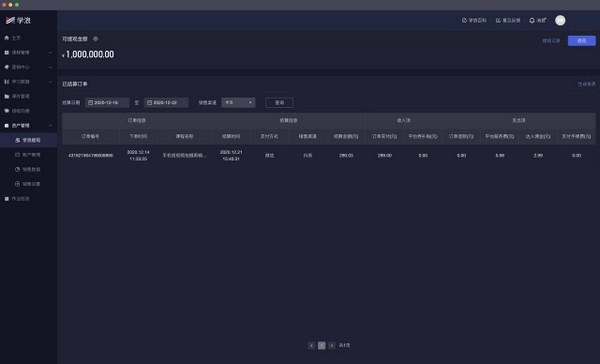Click the home icon in the sidebar

7,38
